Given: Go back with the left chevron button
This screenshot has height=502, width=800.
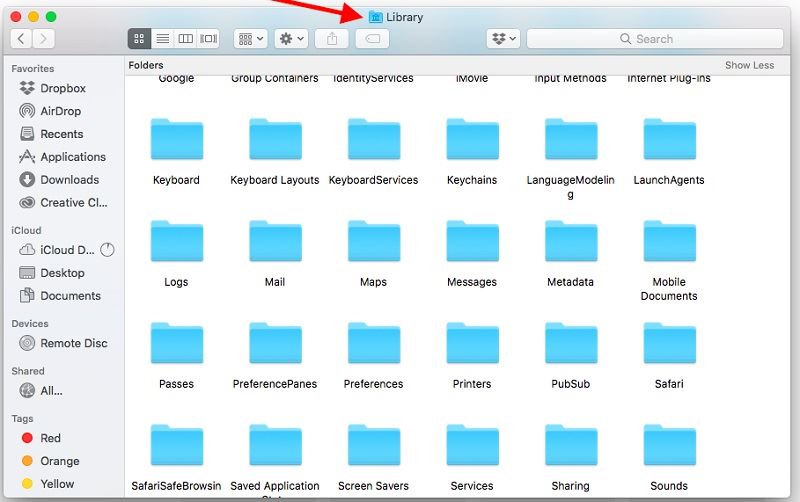Looking at the screenshot, I should 21,39.
